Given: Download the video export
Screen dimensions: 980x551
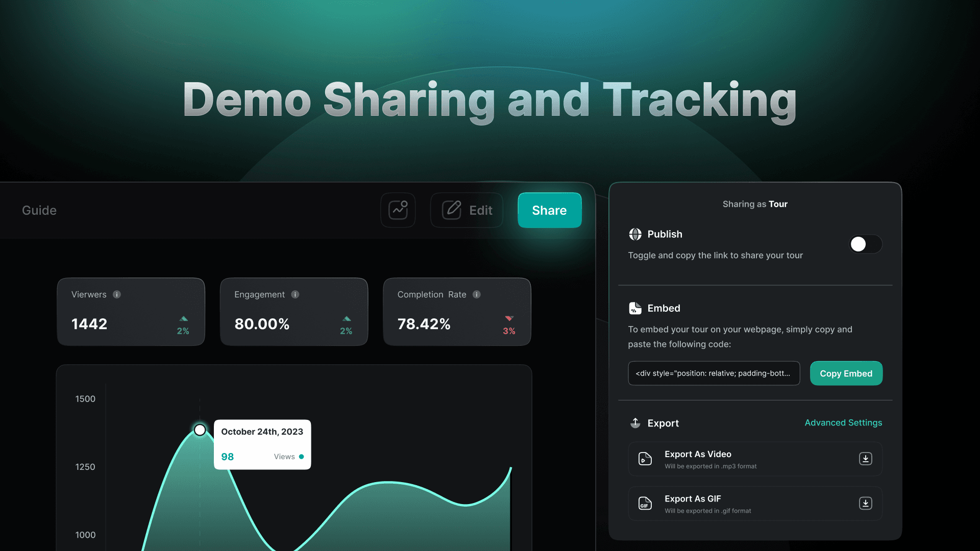Looking at the screenshot, I should tap(865, 459).
